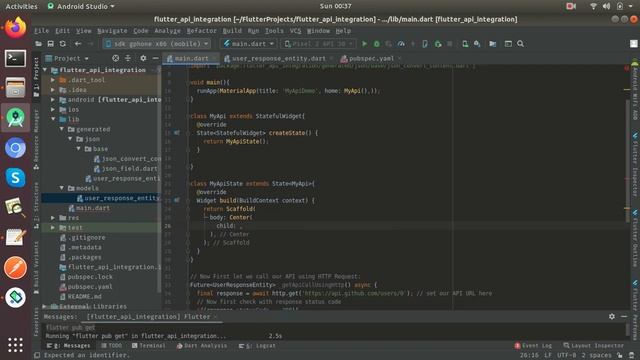The width and height of the screenshot is (640, 360).
Task: Collapse the generated folder
Action: click(62, 129)
